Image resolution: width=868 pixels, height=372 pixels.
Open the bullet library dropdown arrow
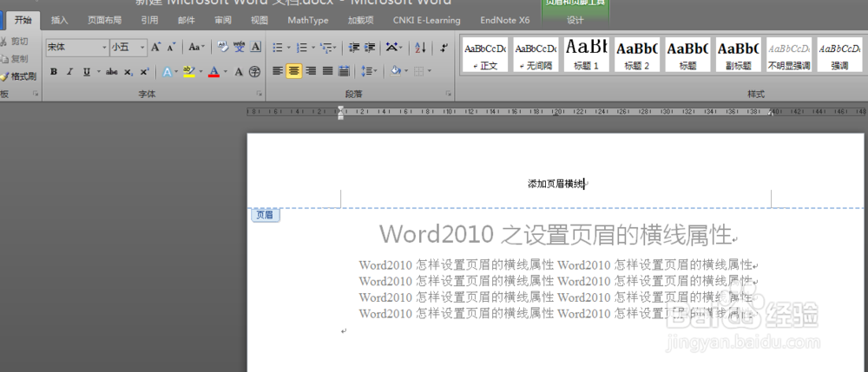click(x=289, y=48)
